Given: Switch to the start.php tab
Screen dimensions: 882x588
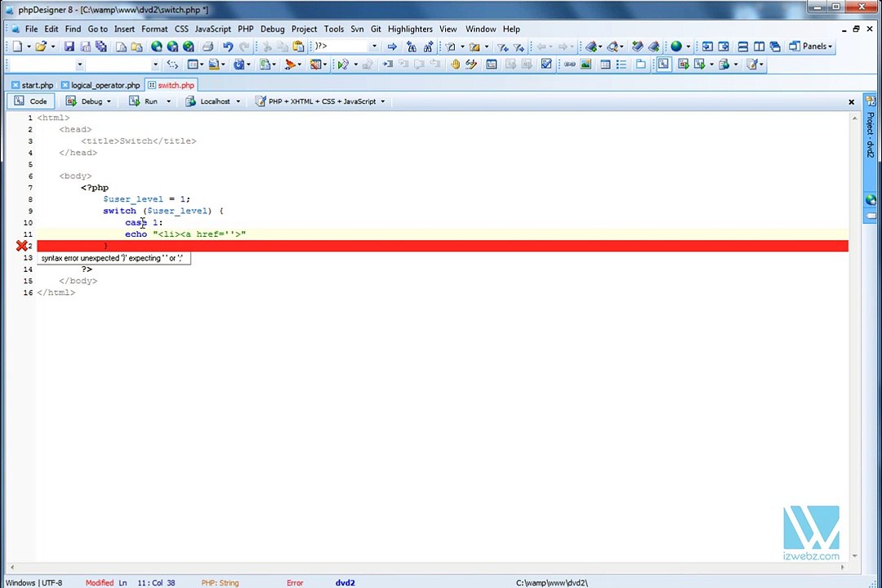Looking at the screenshot, I should [x=33, y=85].
